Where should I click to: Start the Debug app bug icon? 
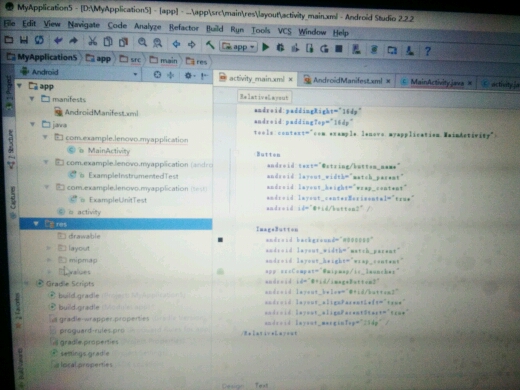click(x=280, y=48)
